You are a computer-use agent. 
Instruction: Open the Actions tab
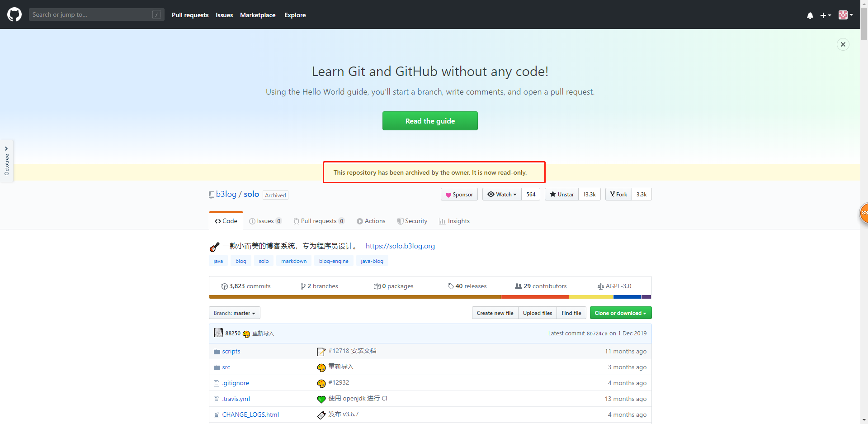371,221
